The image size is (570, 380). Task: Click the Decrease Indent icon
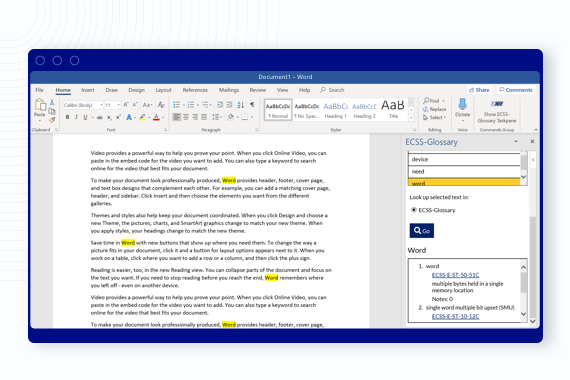(x=220, y=105)
